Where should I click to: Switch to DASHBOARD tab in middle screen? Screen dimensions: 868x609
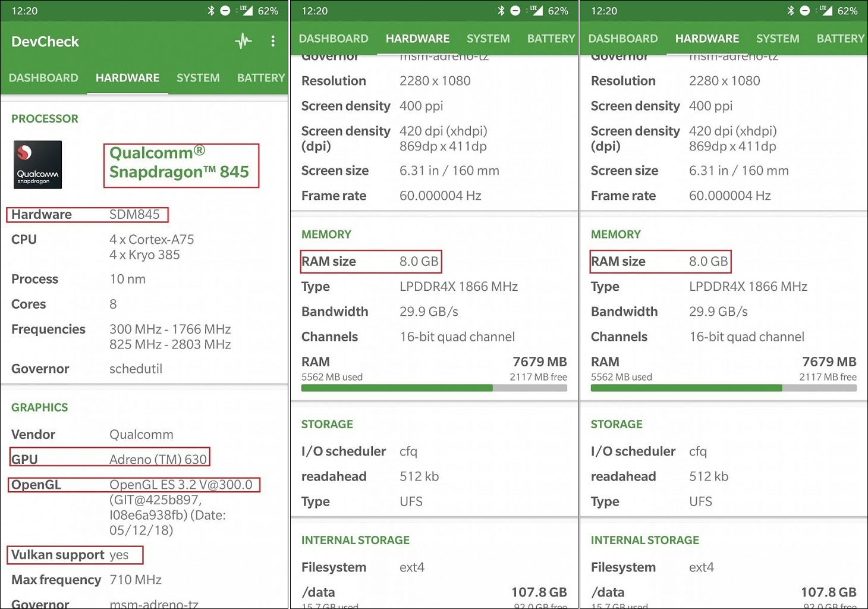[334, 39]
